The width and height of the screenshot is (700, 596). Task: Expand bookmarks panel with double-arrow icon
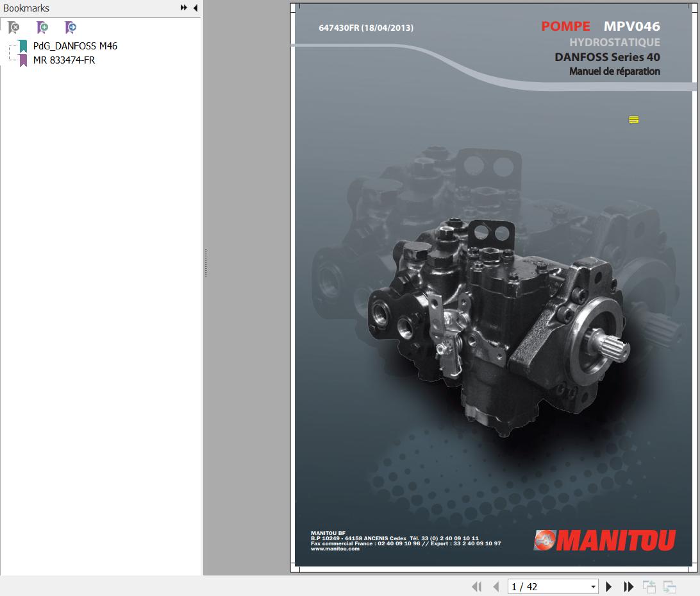(x=183, y=8)
